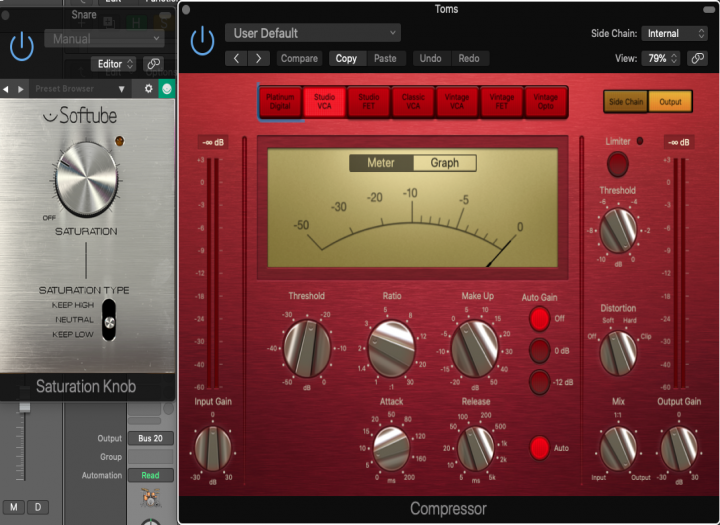Click the compressor Threshold knob
Image resolution: width=720 pixels, height=525 pixels.
pos(307,349)
